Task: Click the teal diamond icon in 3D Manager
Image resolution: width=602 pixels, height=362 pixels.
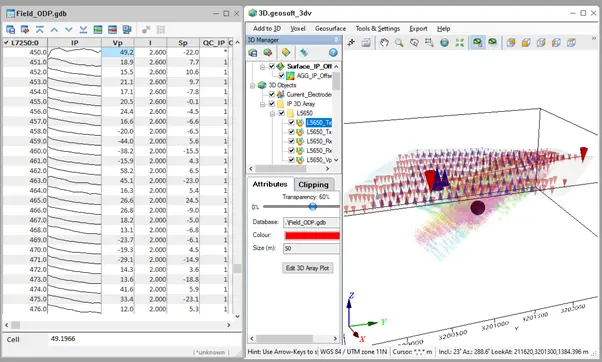Action: tap(304, 53)
